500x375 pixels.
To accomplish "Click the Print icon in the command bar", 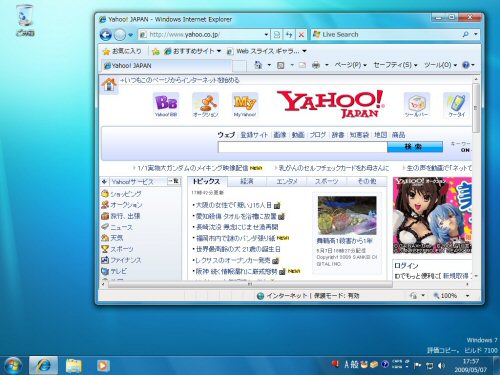I will pos(316,65).
